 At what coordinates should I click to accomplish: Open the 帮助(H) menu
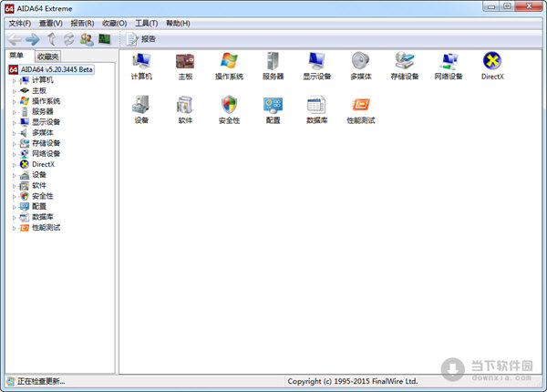[x=178, y=24]
